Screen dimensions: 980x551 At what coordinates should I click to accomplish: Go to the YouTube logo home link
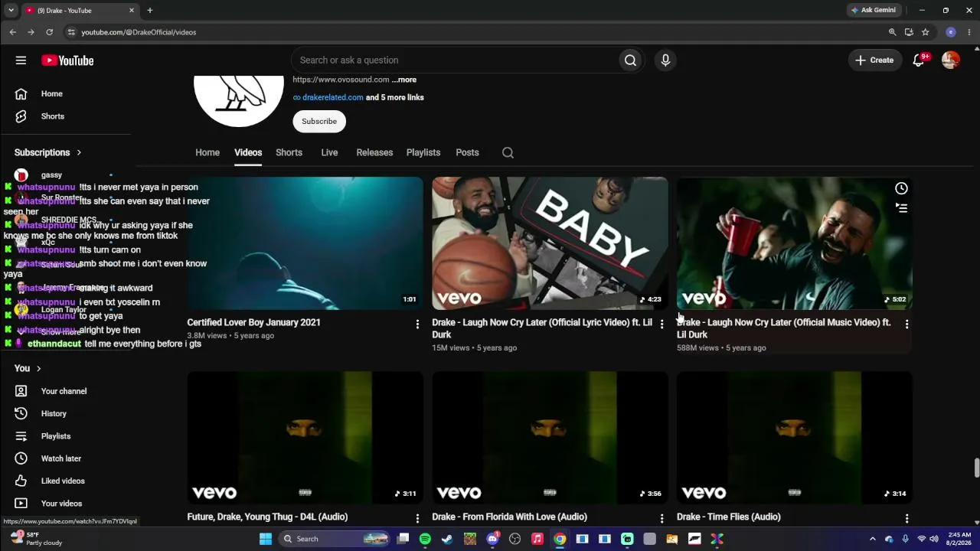[x=67, y=60]
